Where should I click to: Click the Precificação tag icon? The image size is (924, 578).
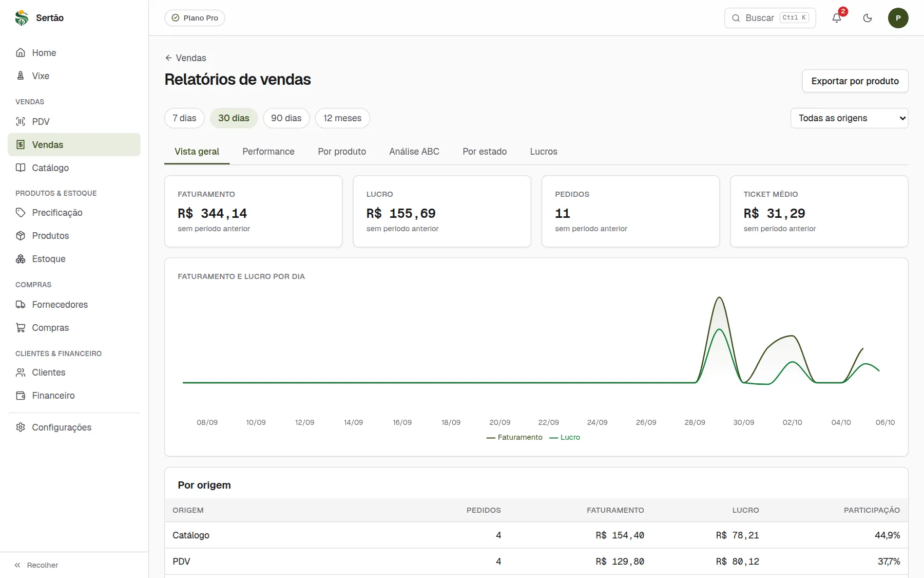(x=21, y=212)
